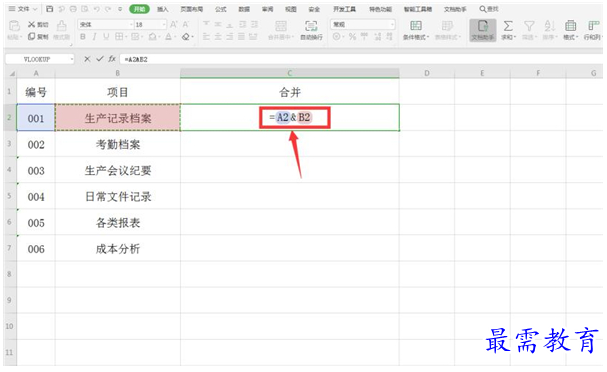
Task: Click in the formula bar showing =A2&B2
Action: [x=360, y=59]
